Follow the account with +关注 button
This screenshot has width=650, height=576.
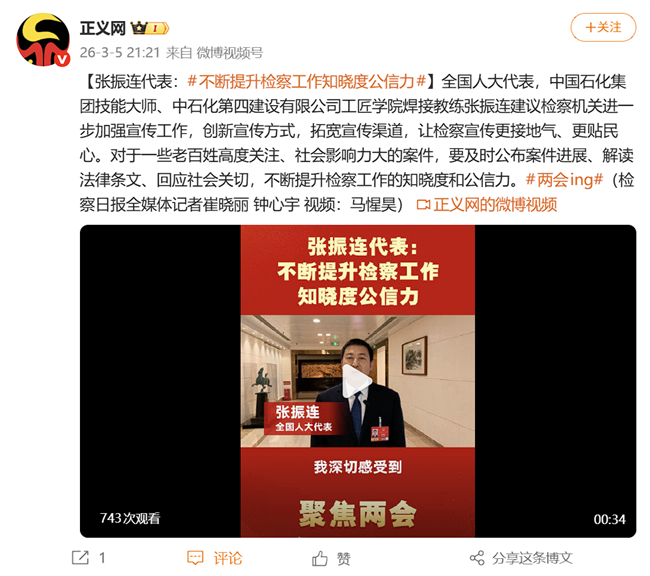coord(603,27)
